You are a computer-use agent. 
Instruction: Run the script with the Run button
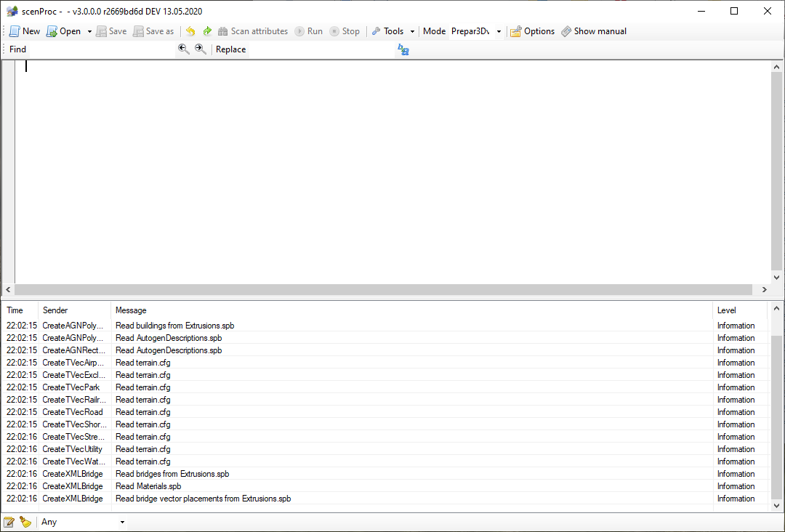pyautogui.click(x=309, y=31)
